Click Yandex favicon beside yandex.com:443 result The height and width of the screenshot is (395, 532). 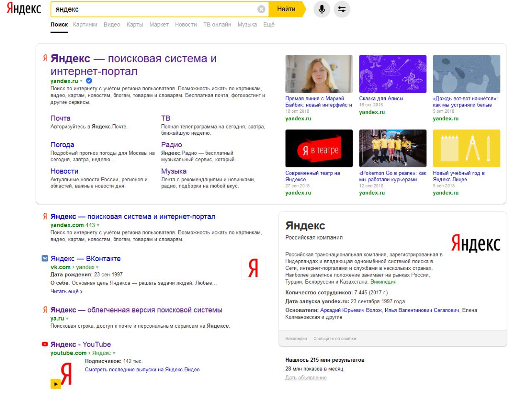tap(45, 217)
